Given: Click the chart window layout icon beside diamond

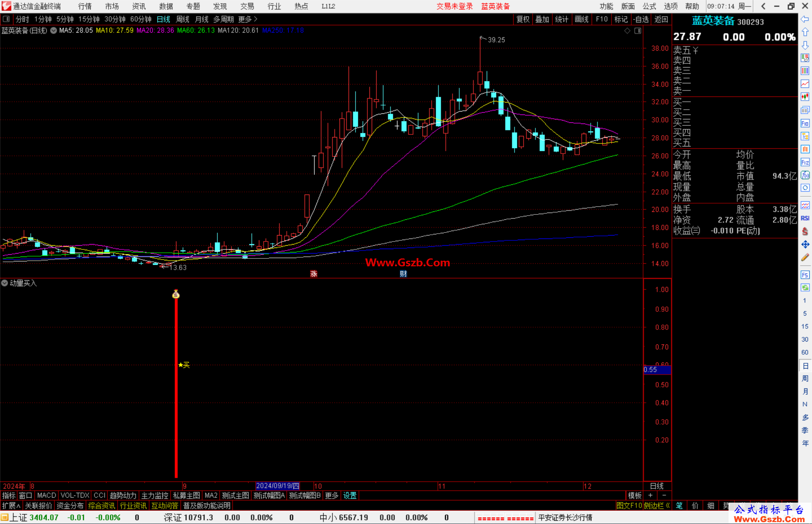Looking at the screenshot, I should 638,31.
